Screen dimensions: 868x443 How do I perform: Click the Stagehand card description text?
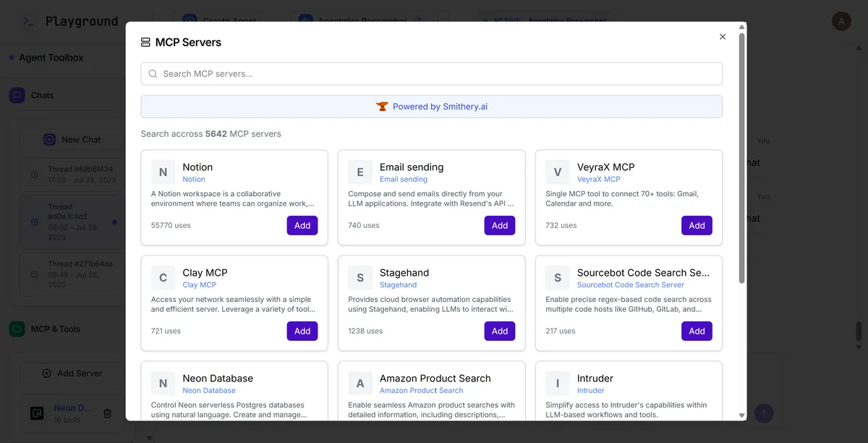click(431, 304)
